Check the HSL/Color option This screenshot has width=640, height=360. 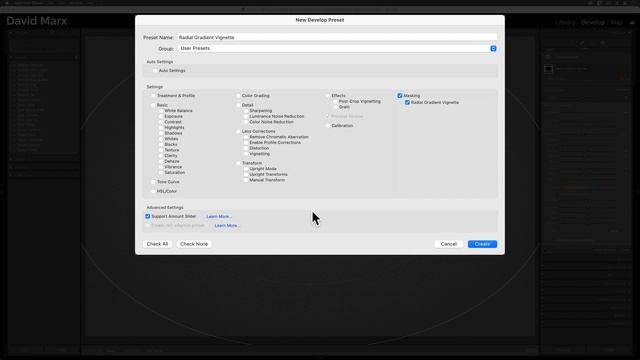point(153,191)
